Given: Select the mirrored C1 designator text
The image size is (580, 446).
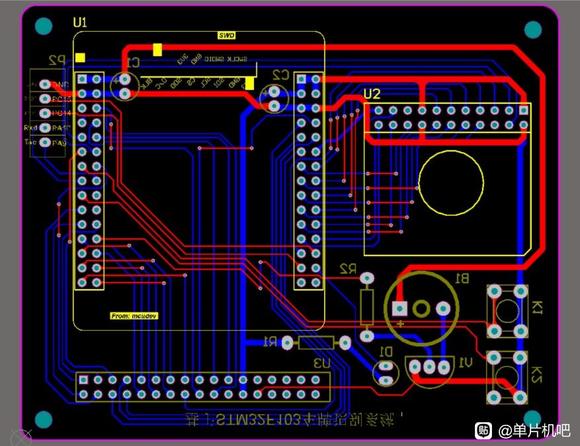Looking at the screenshot, I should pos(133,62).
